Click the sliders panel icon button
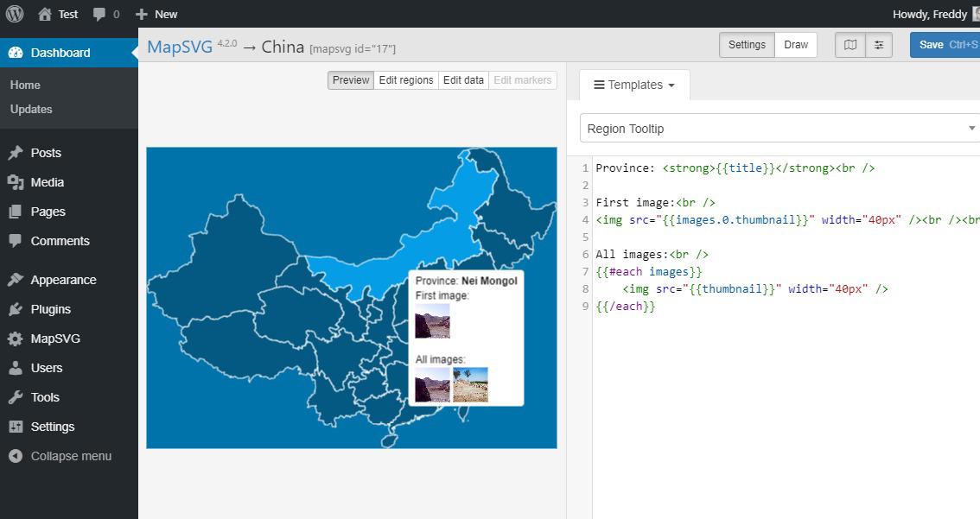 pyautogui.click(x=879, y=45)
